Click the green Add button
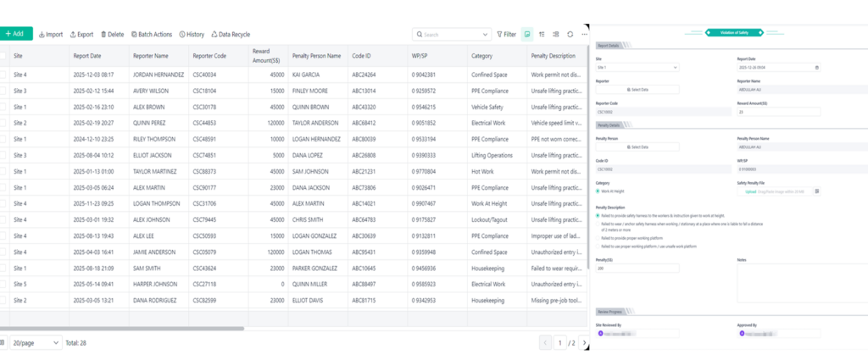Viewport: 868px width, 360px height. pyautogui.click(x=15, y=34)
